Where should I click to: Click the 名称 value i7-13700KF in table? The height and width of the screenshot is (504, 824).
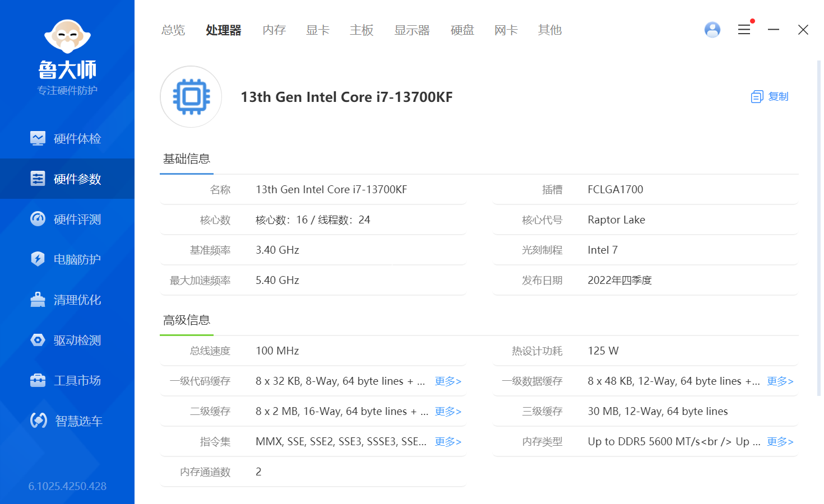(331, 190)
